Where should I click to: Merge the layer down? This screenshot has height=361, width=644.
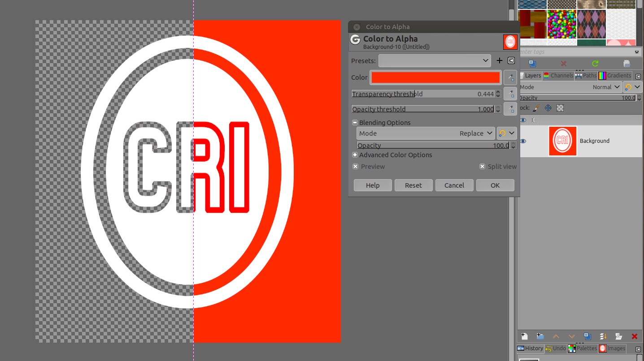point(603,336)
